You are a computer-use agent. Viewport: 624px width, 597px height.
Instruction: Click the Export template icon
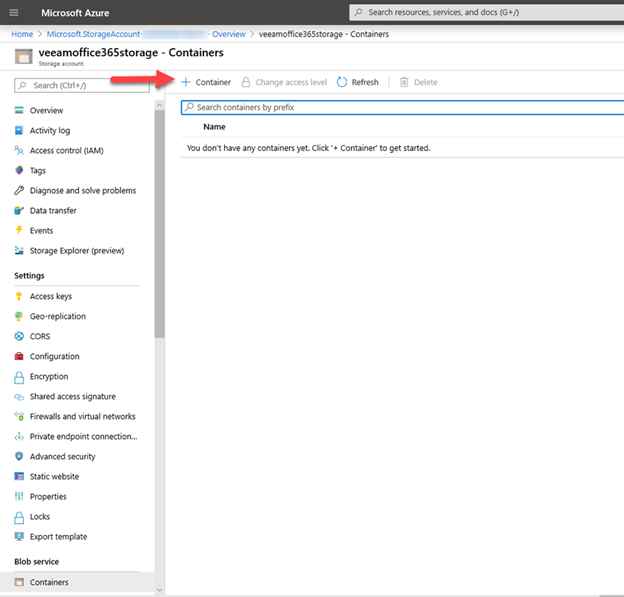pos(19,537)
